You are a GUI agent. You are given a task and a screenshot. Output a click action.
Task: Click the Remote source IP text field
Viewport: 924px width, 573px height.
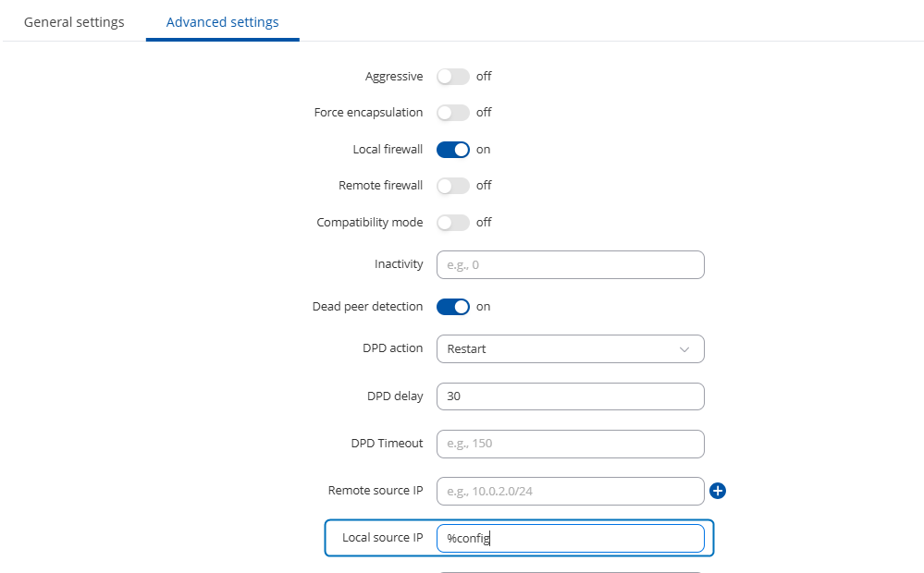click(570, 492)
